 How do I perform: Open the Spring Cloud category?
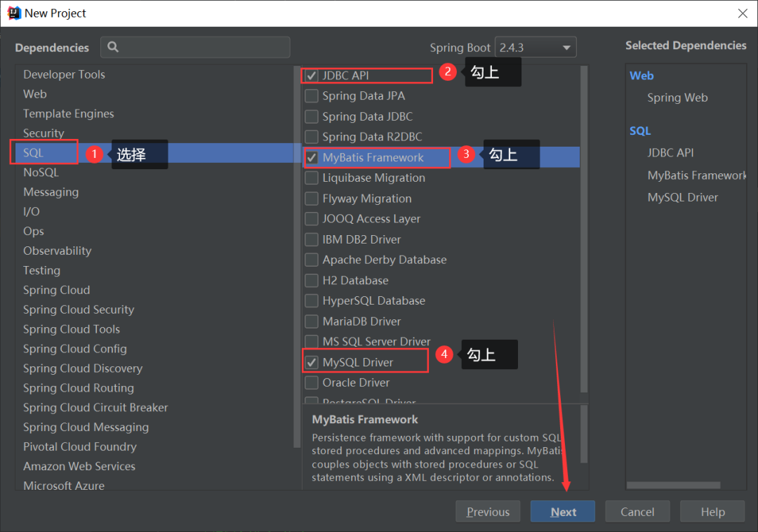pos(57,290)
